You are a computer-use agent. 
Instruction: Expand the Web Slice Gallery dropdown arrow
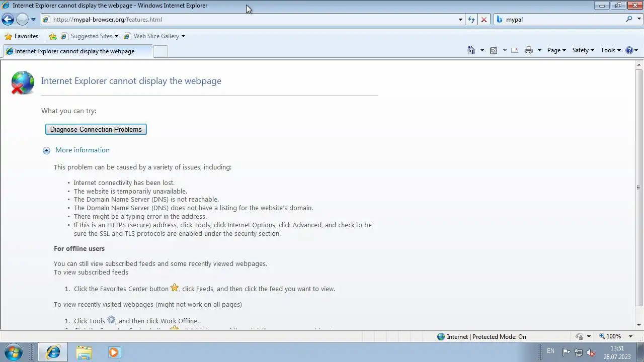click(x=183, y=36)
